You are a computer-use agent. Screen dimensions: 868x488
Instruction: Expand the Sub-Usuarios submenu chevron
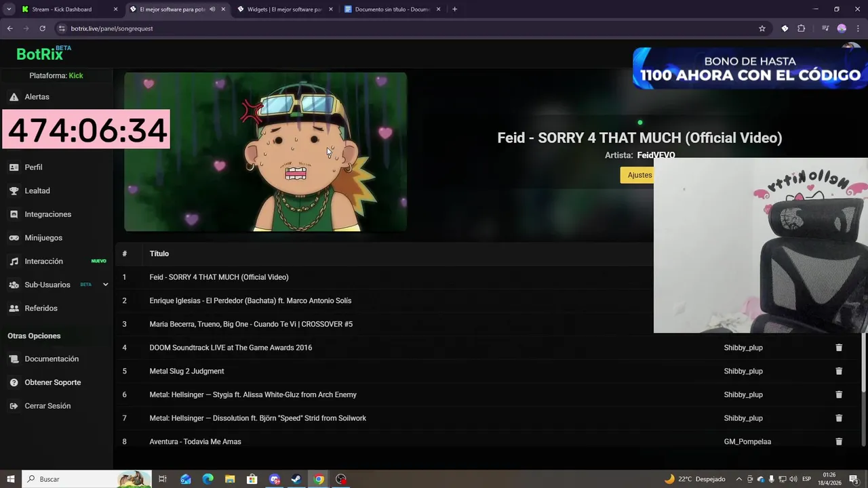(105, 285)
